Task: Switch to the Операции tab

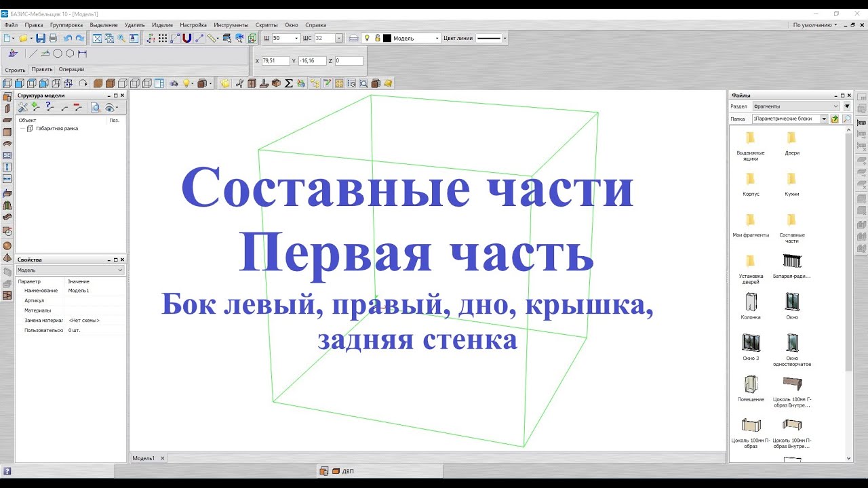Action: (71, 69)
